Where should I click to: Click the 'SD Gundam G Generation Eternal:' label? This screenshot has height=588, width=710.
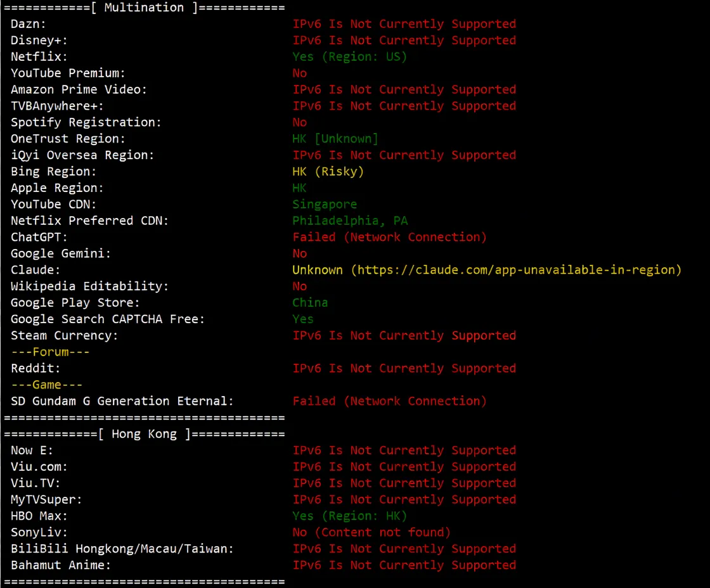point(122,401)
